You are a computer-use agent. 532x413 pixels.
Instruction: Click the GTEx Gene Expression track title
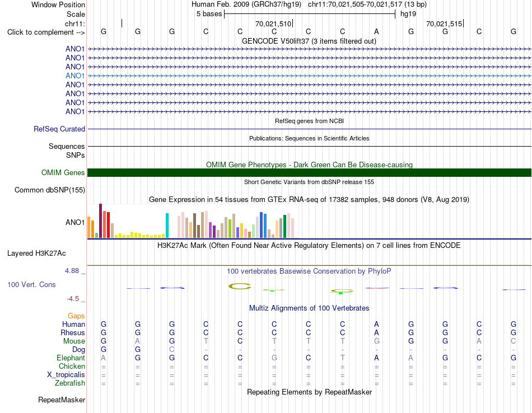(x=309, y=199)
